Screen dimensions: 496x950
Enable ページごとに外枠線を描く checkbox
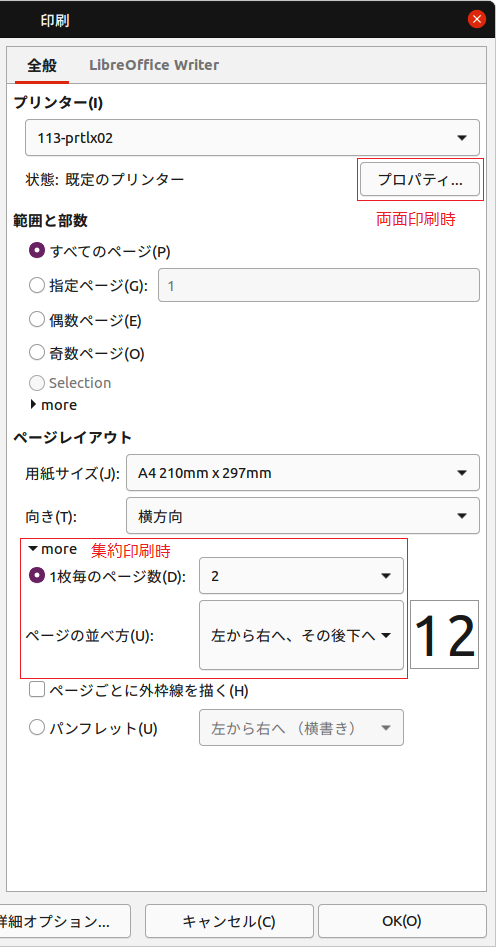coord(37,689)
